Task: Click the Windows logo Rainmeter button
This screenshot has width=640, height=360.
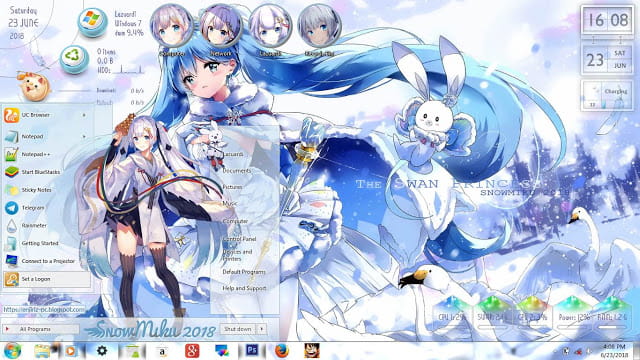Action: pos(93,22)
